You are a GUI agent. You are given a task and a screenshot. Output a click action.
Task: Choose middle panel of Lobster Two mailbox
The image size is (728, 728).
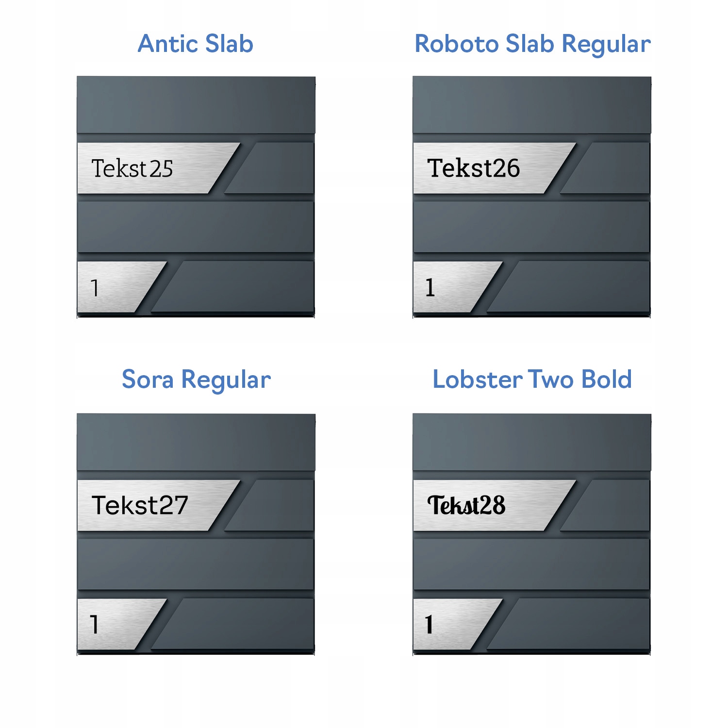coord(532,564)
